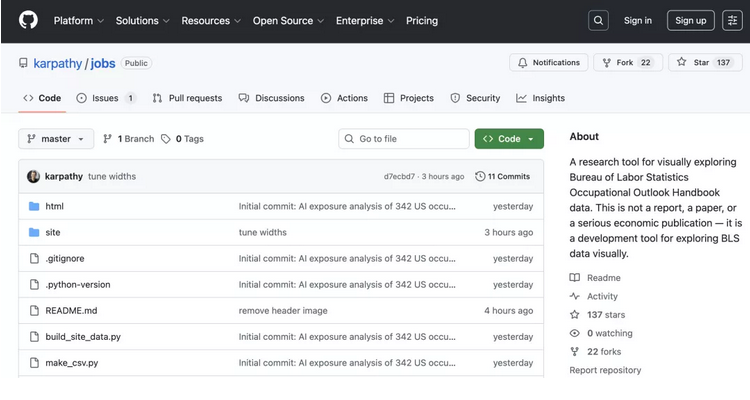Image resolution: width=750 pixels, height=400 pixels.
Task: Switch to the Pull requests tab
Action: tap(187, 98)
